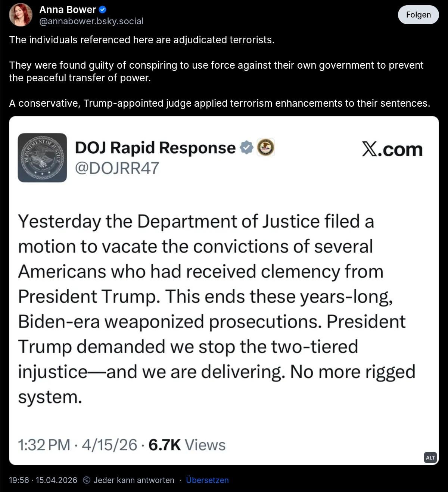Click the DOJ Rapid Response account name
The height and width of the screenshot is (492, 448).
pos(155,148)
